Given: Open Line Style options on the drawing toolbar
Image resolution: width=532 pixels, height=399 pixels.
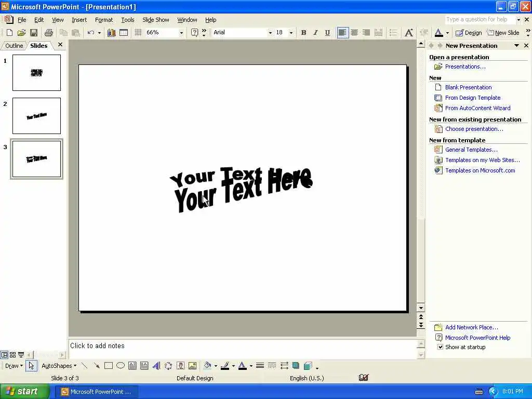Looking at the screenshot, I should click(260, 366).
